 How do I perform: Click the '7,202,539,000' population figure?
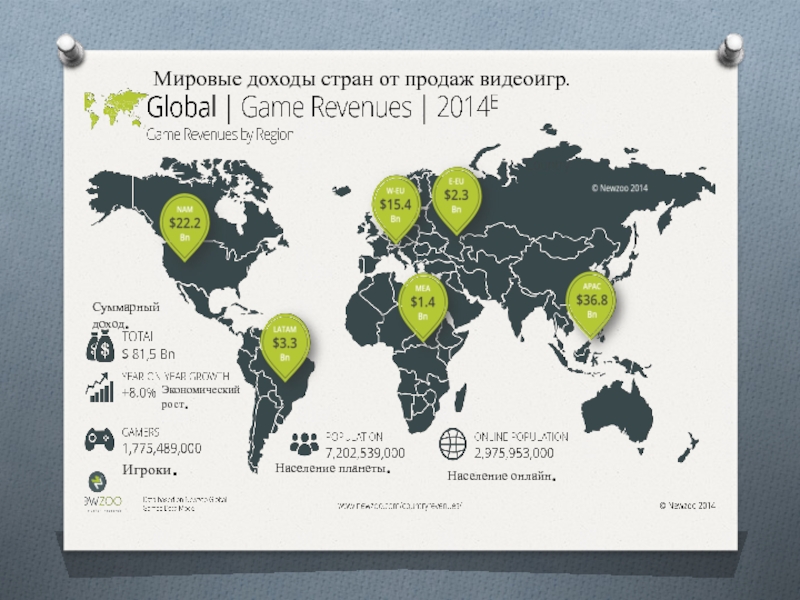pyautogui.click(x=365, y=453)
